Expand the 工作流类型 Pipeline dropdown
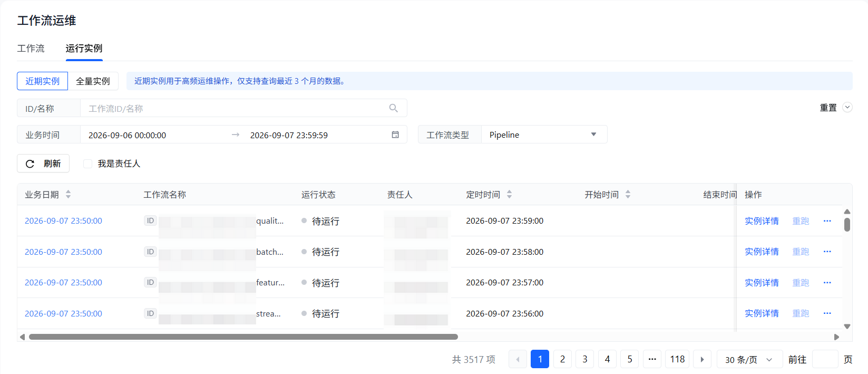868x374 pixels. point(544,135)
